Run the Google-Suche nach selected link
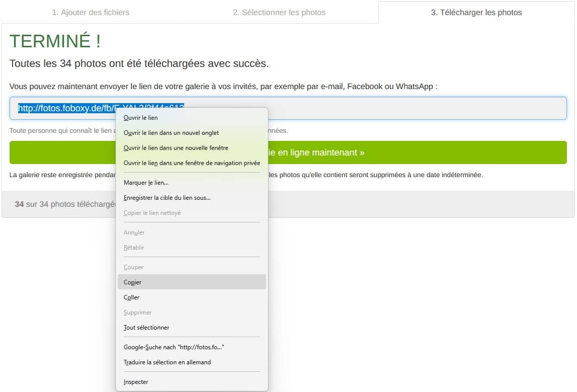This screenshot has height=392, width=577. (174, 347)
